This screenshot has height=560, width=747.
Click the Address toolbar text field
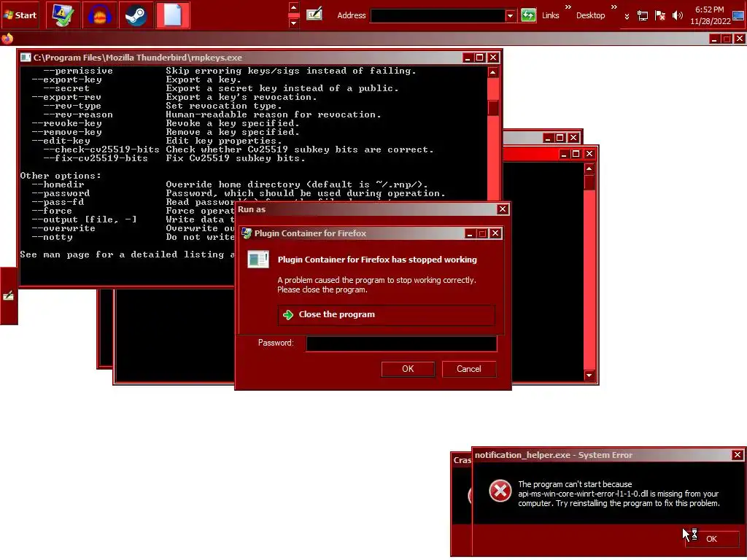(x=438, y=15)
